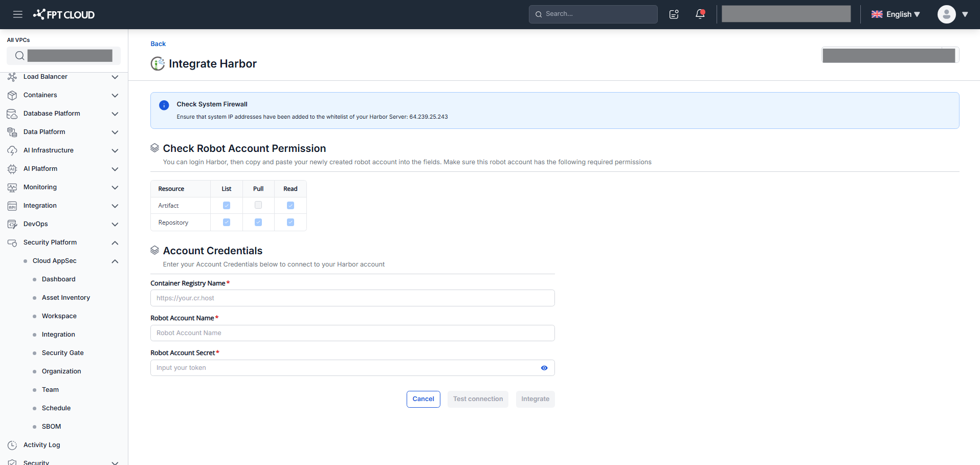Select the SBOM menu item

click(x=52, y=427)
